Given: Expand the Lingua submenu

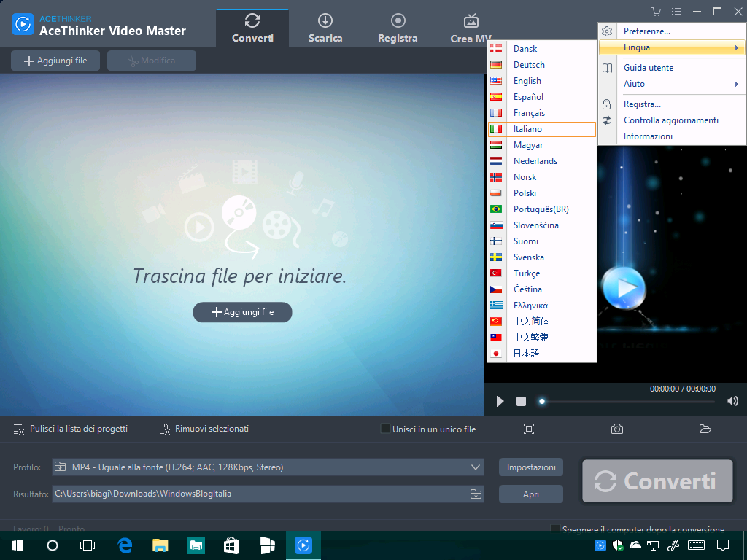Looking at the screenshot, I should pyautogui.click(x=672, y=47).
